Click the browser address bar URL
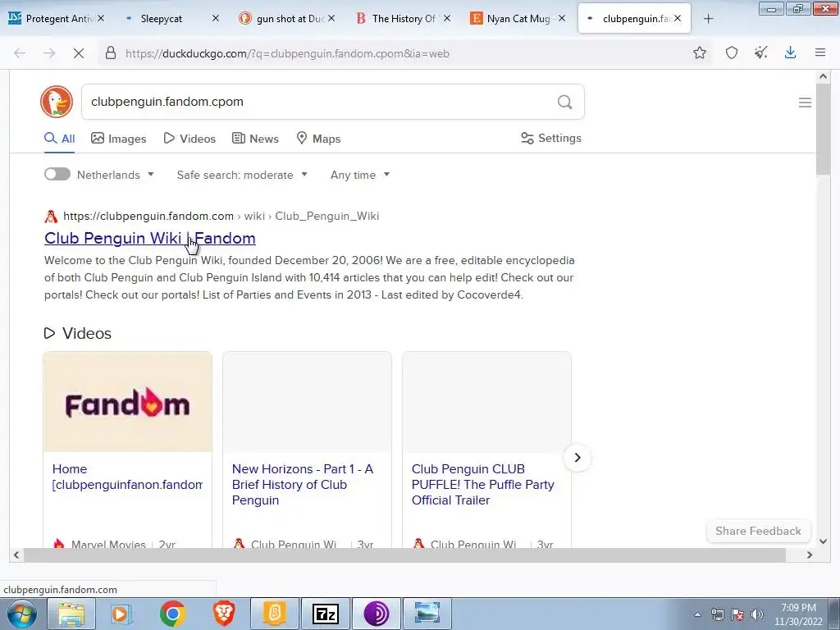 coord(287,53)
